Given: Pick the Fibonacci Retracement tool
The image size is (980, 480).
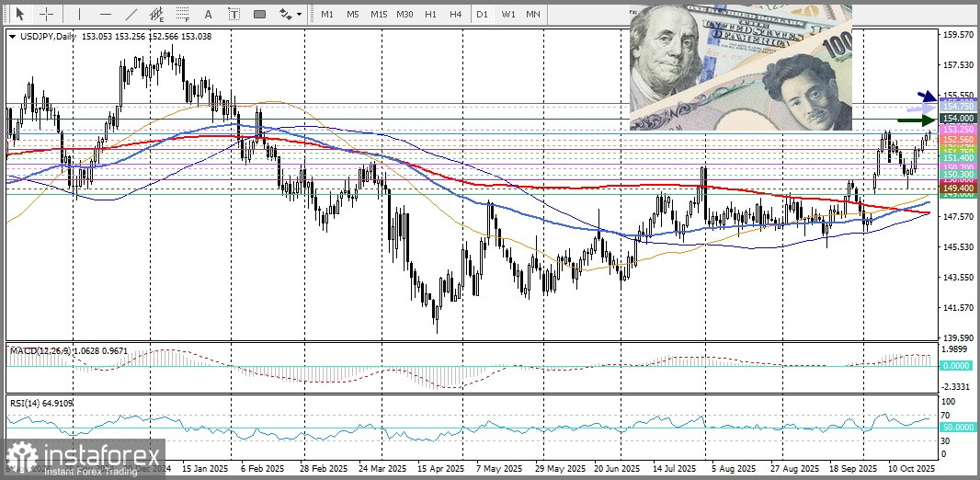Looking at the screenshot, I should (x=183, y=14).
